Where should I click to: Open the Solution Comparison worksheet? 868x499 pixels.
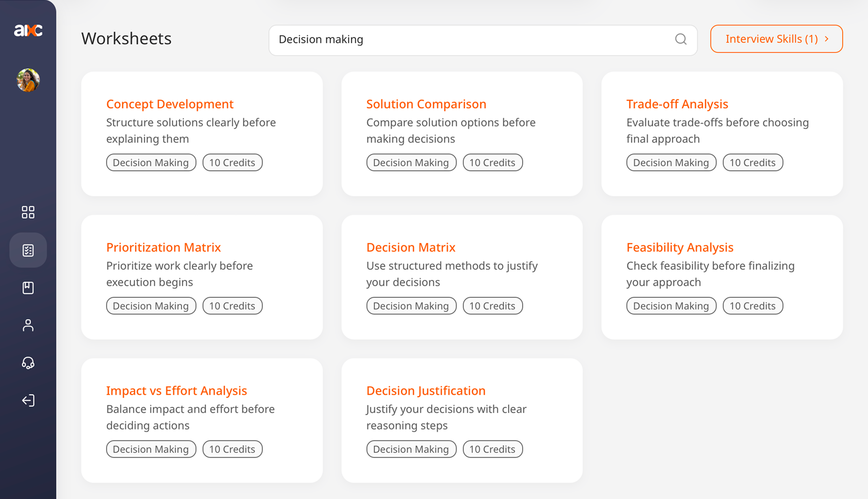pyautogui.click(x=426, y=104)
